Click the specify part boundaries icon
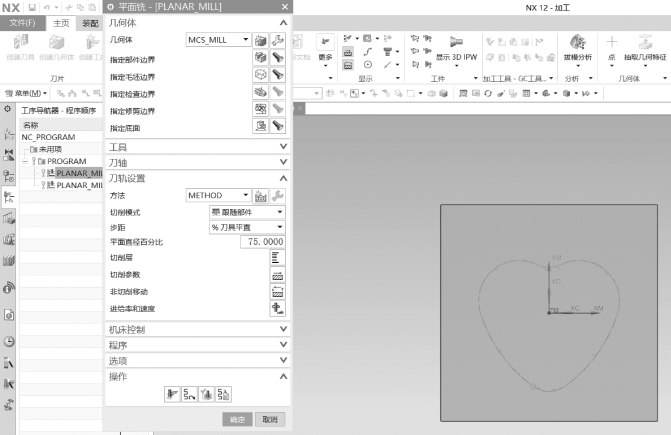This screenshot has width=671, height=435. tap(260, 59)
